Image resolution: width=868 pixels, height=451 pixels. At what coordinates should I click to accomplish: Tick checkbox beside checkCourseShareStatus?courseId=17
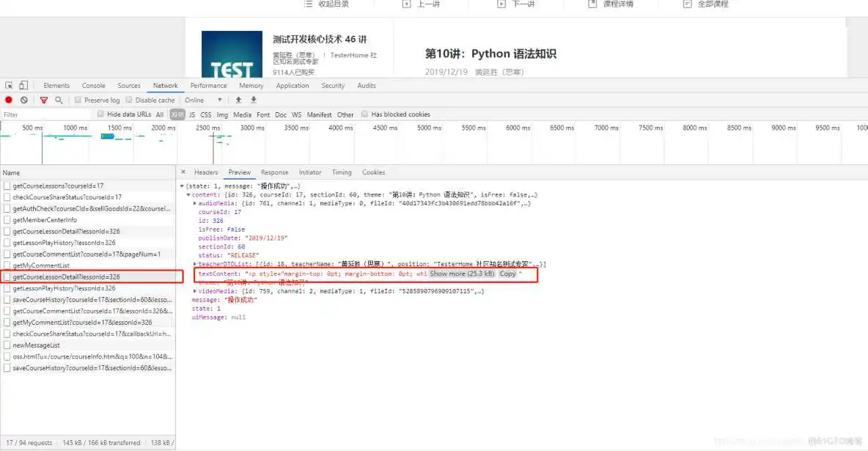[7, 197]
